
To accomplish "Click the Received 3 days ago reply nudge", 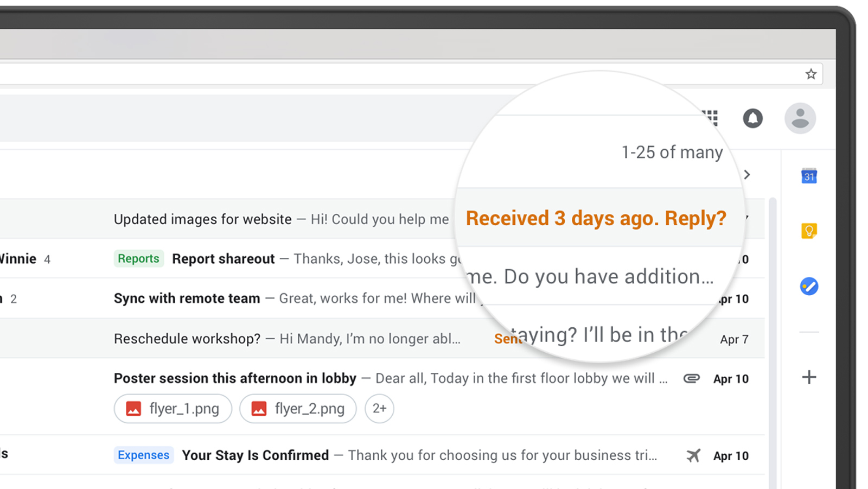I will (596, 218).
